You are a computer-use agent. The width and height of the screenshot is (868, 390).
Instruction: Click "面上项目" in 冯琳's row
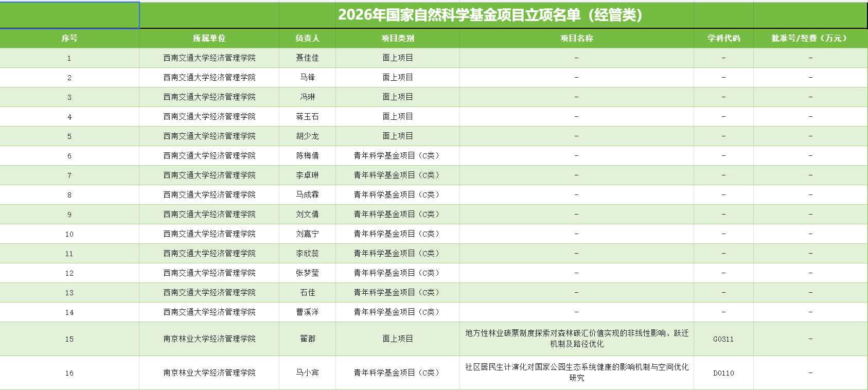[x=397, y=97]
